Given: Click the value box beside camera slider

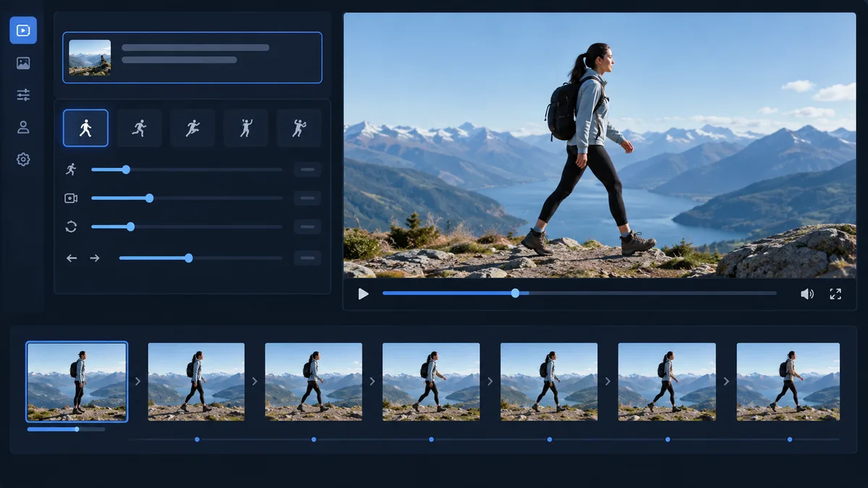Looking at the screenshot, I should [307, 198].
